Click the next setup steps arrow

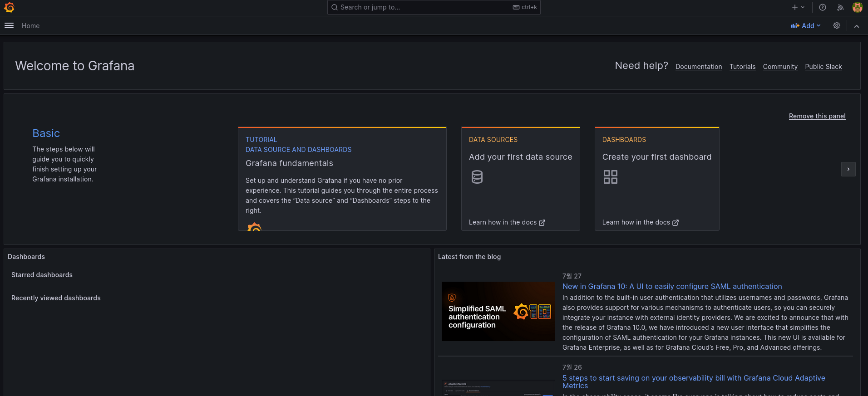click(x=848, y=169)
